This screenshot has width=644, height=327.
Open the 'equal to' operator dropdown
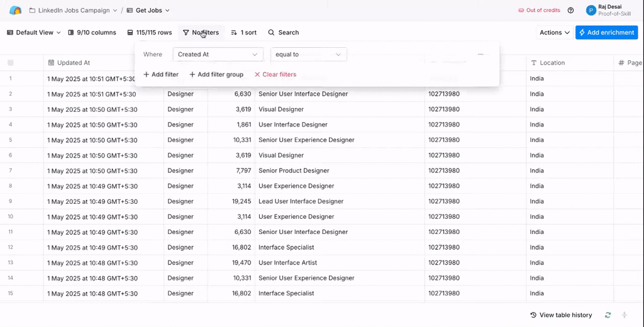point(308,55)
